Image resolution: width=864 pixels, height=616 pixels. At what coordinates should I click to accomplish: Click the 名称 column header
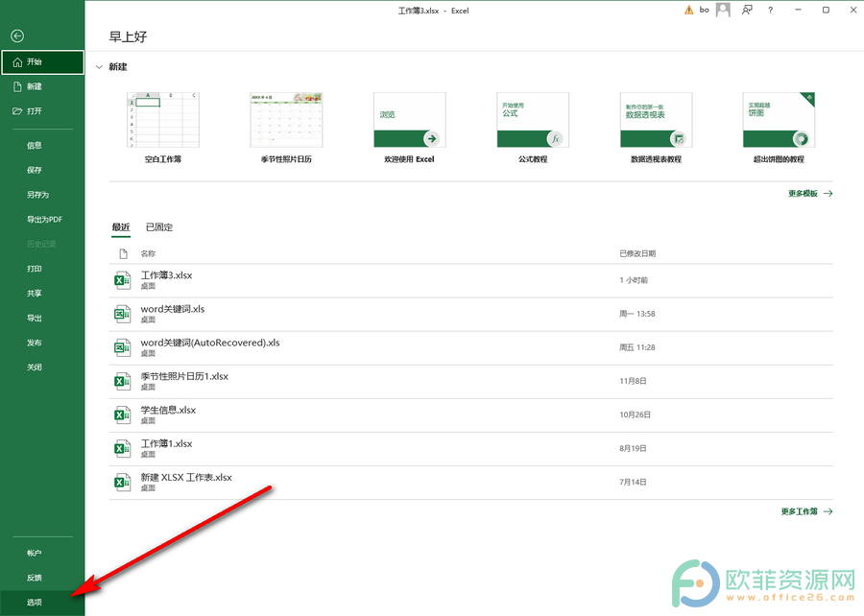[148, 253]
